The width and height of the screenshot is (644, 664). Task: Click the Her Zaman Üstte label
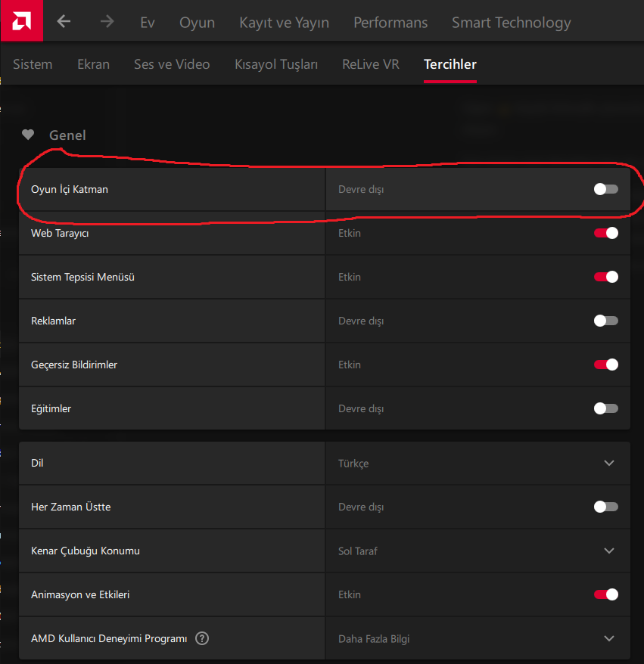70,507
